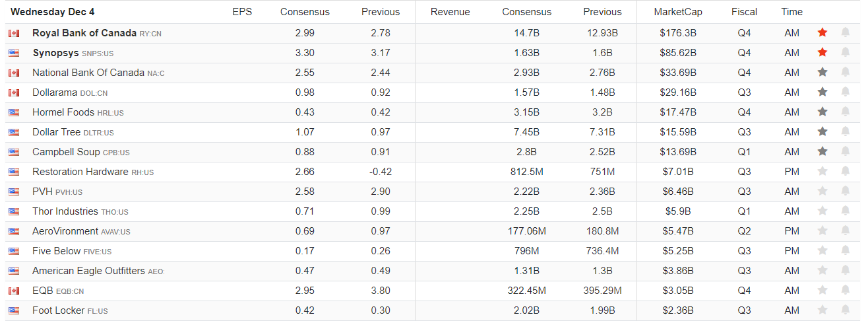Select EQB previous revenue 395.29M
Screen dimensions: 868x321
click(x=602, y=291)
